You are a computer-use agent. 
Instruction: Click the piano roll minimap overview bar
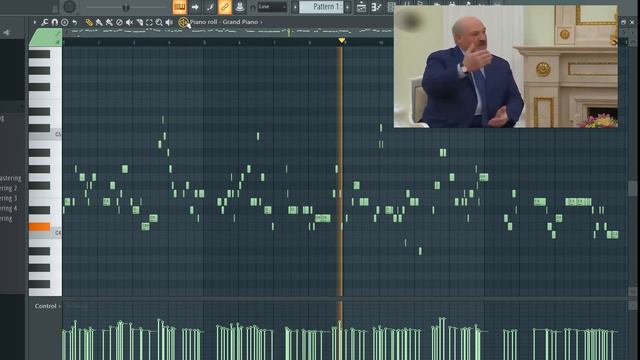click(229, 32)
